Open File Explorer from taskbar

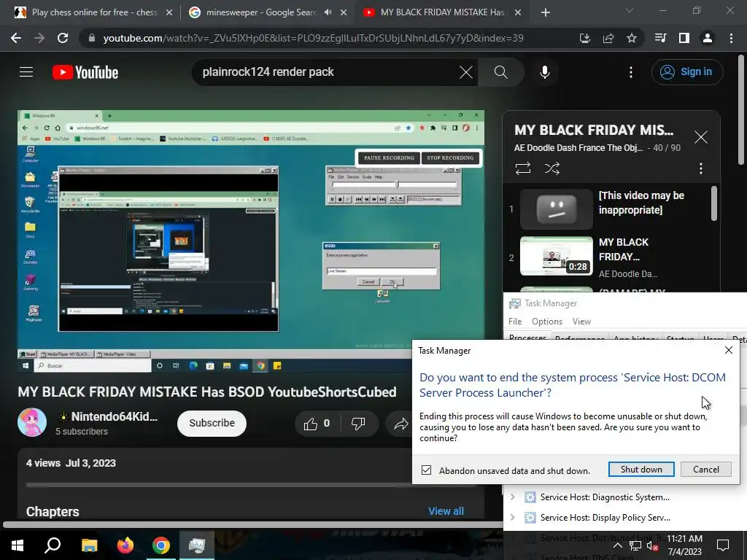click(89, 545)
